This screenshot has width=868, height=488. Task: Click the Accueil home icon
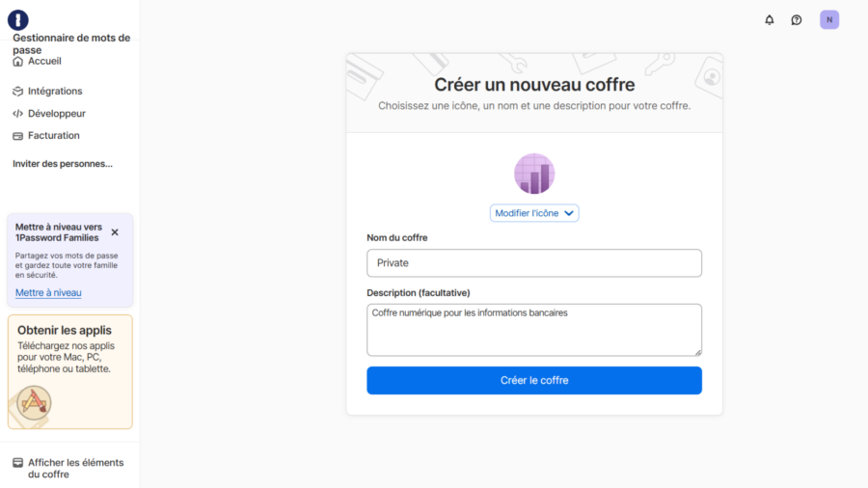coord(17,61)
